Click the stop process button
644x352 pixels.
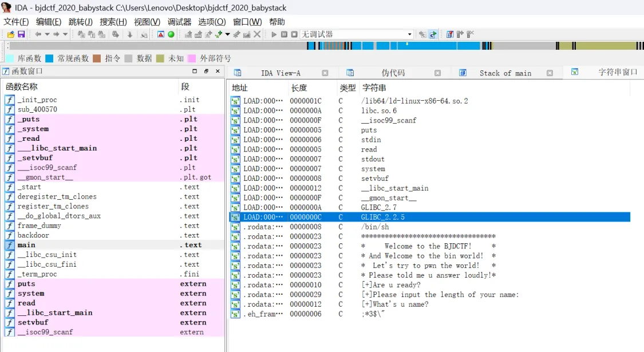294,34
